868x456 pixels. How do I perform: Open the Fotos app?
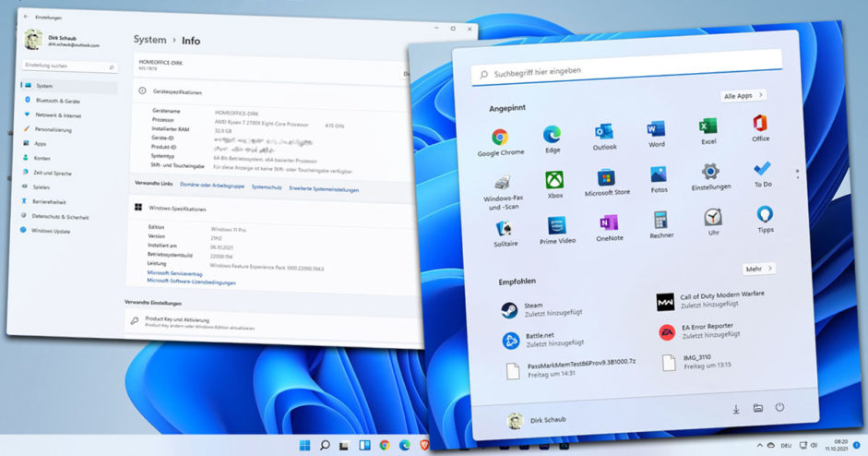(659, 179)
